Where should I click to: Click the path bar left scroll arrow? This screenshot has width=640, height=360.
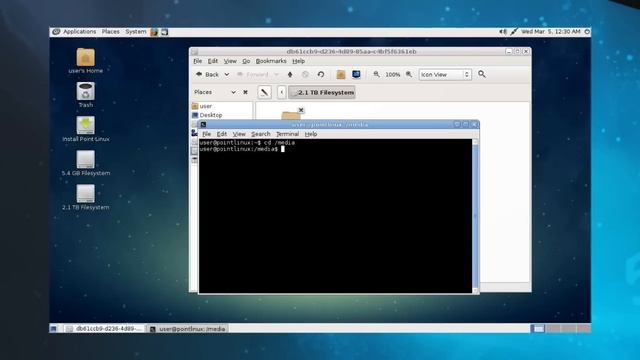pos(282,93)
